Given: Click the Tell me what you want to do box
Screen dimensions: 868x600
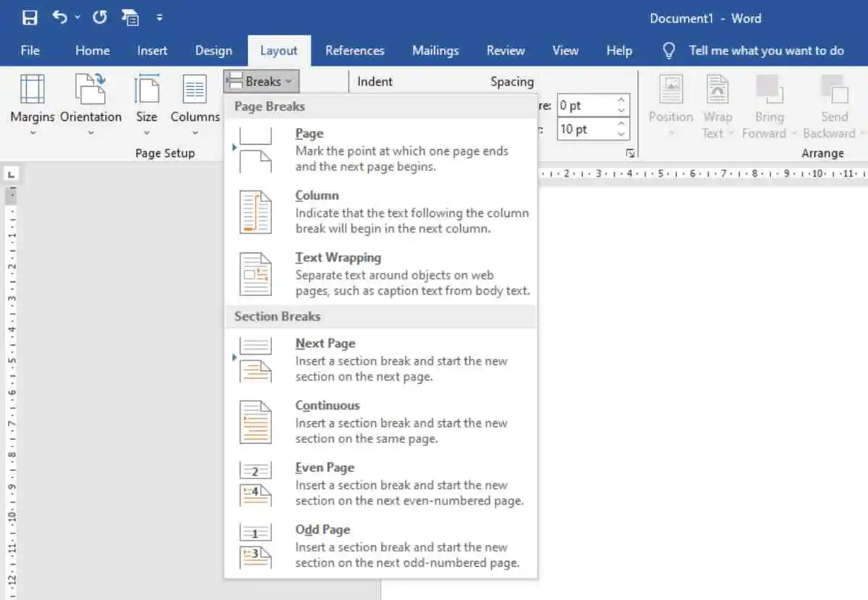Looking at the screenshot, I should (766, 50).
